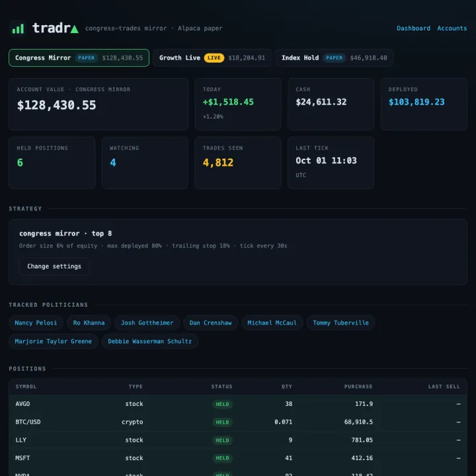The height and width of the screenshot is (476, 476).
Task: Click the PAPER badge on Index Hold tab
Action: pyautogui.click(x=335, y=58)
